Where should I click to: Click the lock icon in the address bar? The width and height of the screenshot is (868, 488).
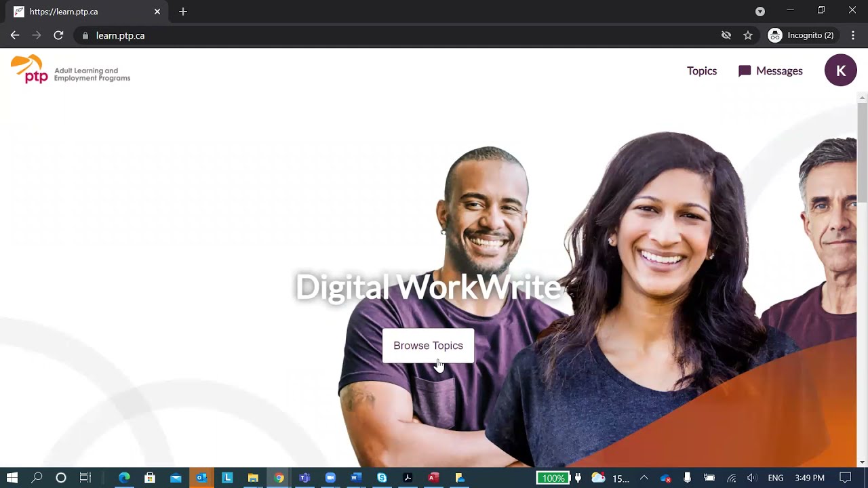click(x=85, y=35)
